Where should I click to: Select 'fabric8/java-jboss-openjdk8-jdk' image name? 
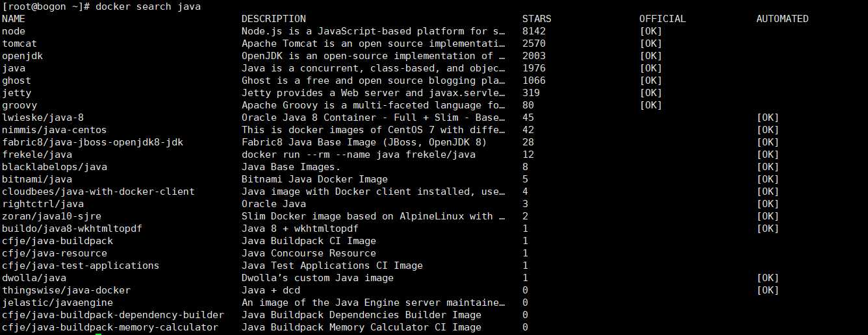[x=92, y=142]
